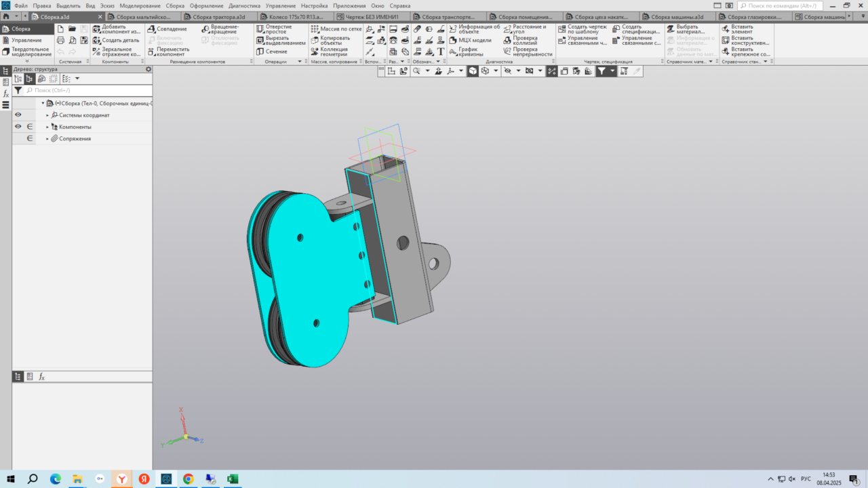
Task: Switch to Сборка трактора.a3d tab
Action: tap(218, 16)
